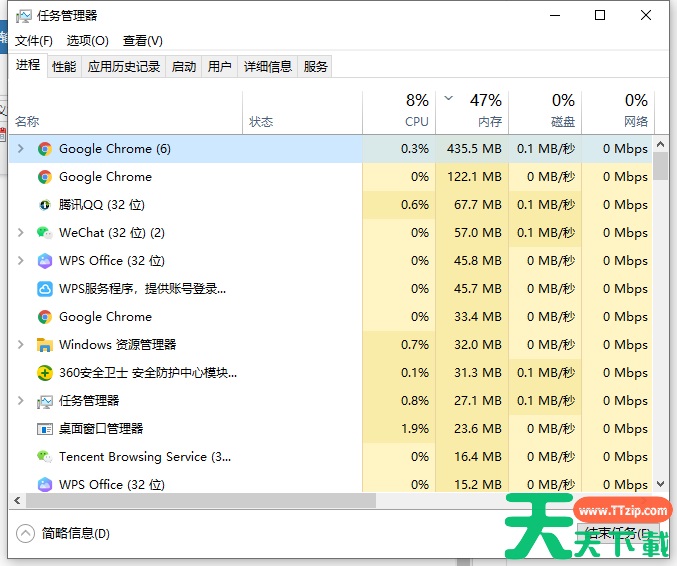Click the 0.8% CPU value
The image size is (677, 566).
415,401
